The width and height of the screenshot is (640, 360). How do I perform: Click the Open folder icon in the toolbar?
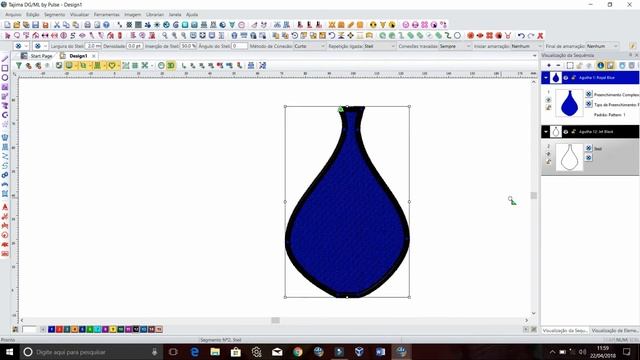click(17, 25)
